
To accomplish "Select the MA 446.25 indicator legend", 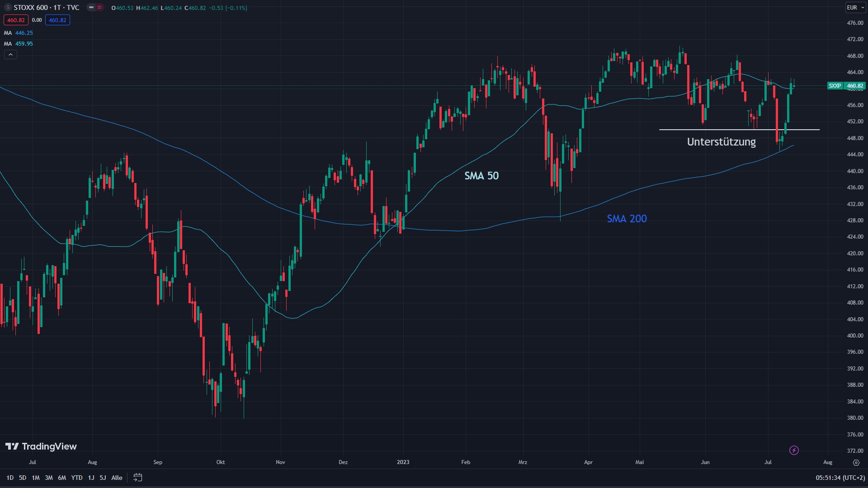I will pyautogui.click(x=19, y=33).
